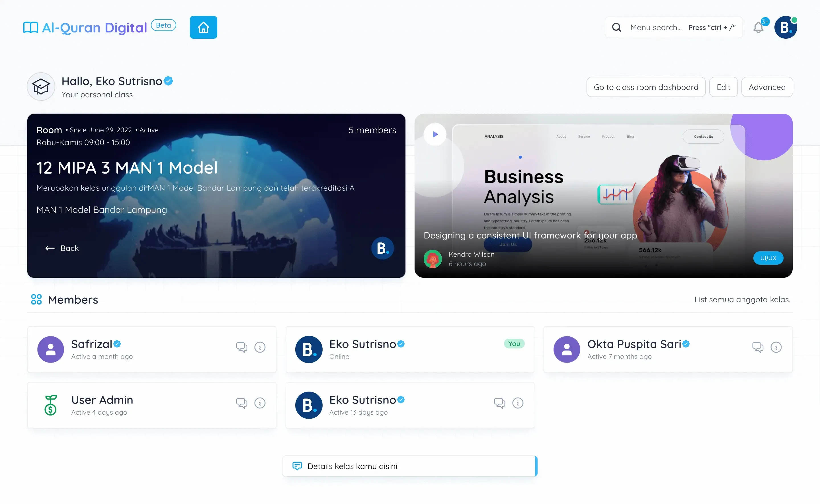Click the 12 MIPA 3 MAN 1 Model title
The height and width of the screenshot is (504, 820).
click(x=127, y=168)
